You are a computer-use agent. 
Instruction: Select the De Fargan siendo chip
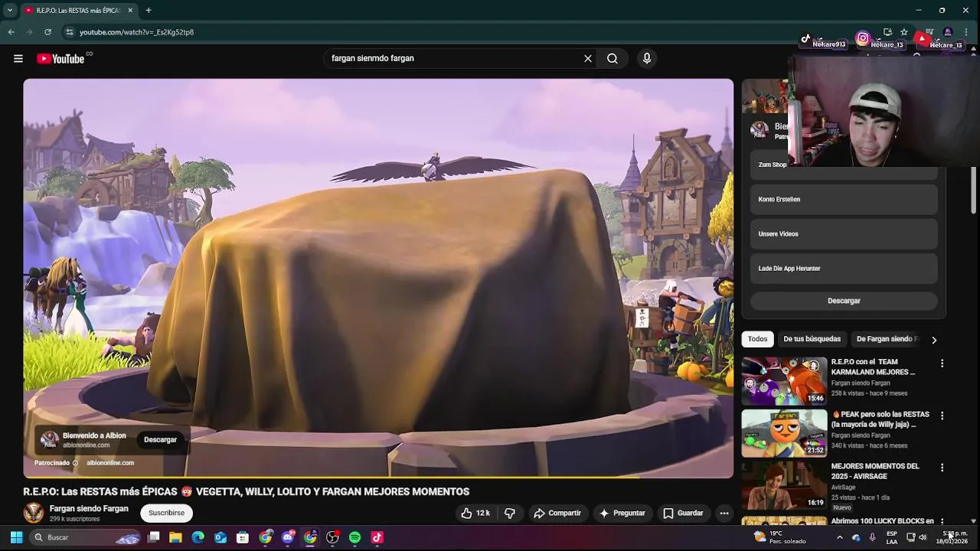887,339
